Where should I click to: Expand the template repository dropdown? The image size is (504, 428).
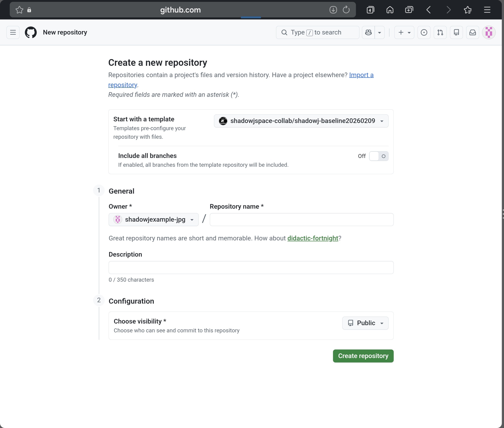pos(301,121)
